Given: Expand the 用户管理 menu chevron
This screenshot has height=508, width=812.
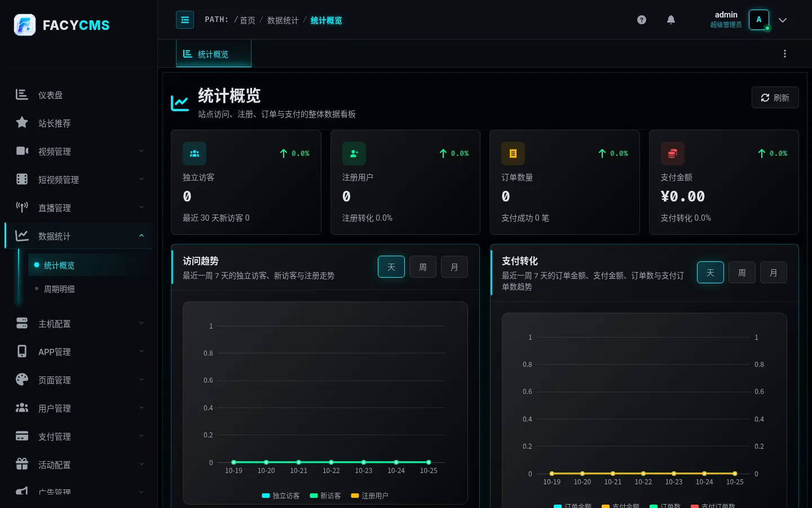Looking at the screenshot, I should (x=142, y=408).
